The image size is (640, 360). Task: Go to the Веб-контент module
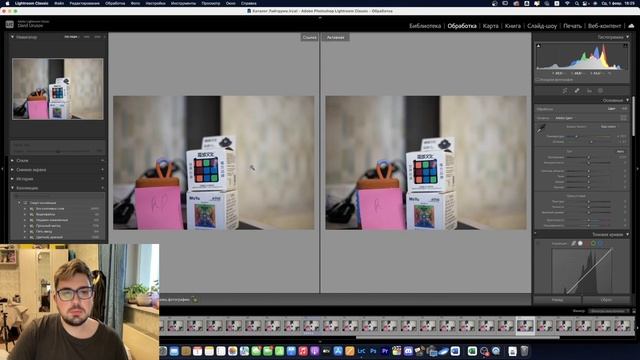point(604,26)
